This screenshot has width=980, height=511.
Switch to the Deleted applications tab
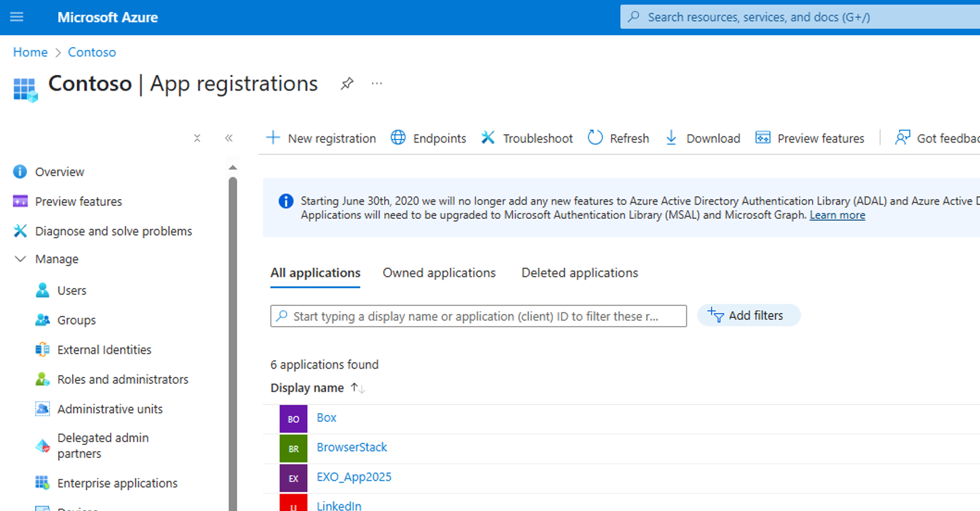(x=579, y=273)
